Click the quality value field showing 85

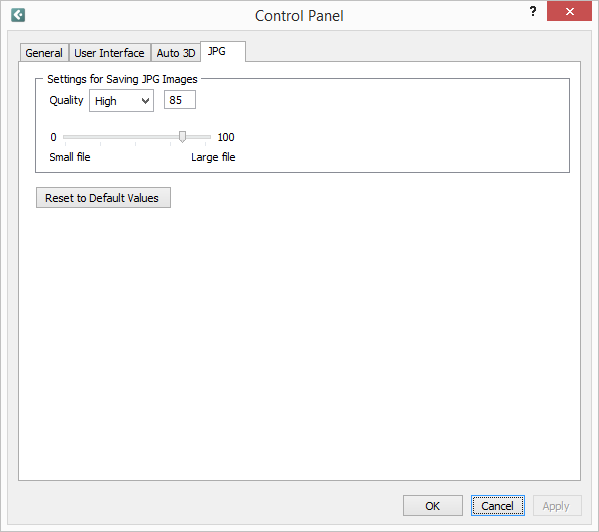click(x=180, y=100)
